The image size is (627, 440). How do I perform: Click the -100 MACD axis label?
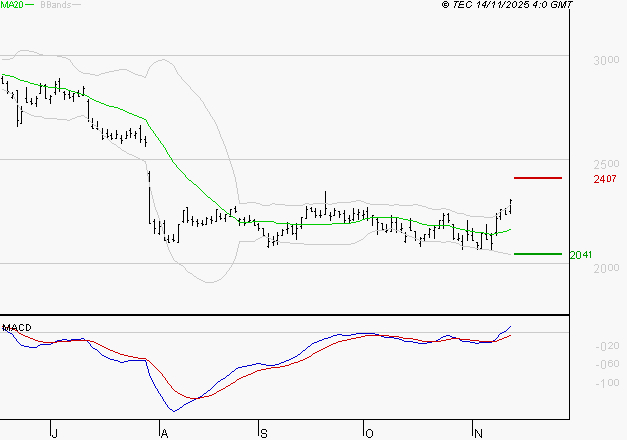click(607, 383)
